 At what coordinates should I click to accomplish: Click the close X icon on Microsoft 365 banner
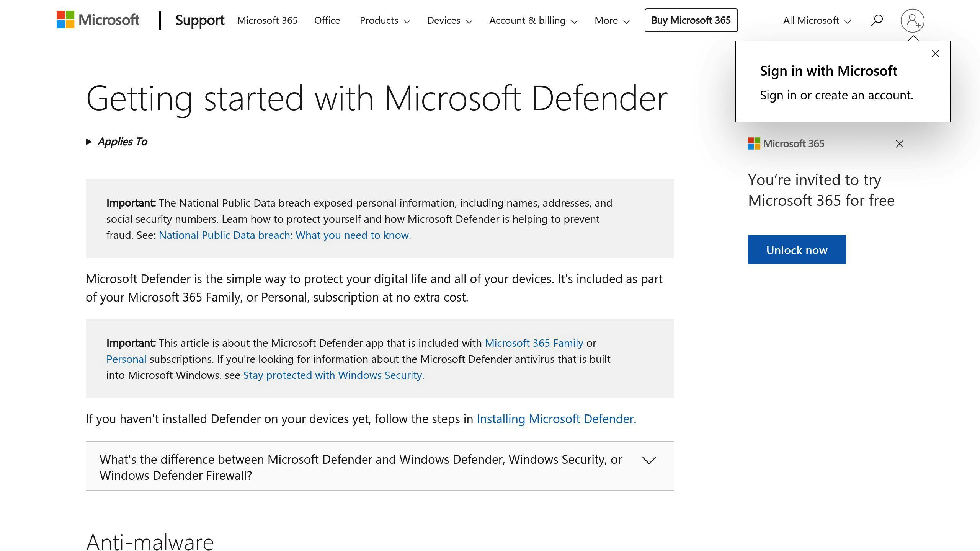(x=900, y=143)
